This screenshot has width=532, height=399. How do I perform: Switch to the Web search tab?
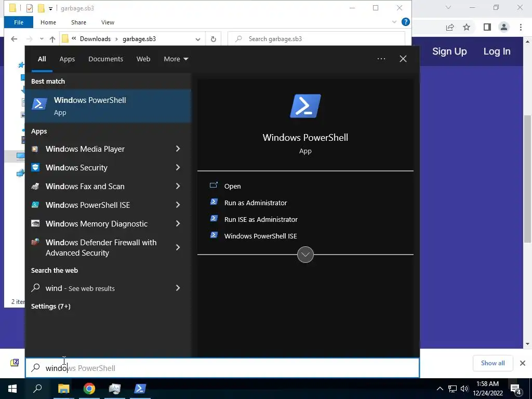pos(143,59)
